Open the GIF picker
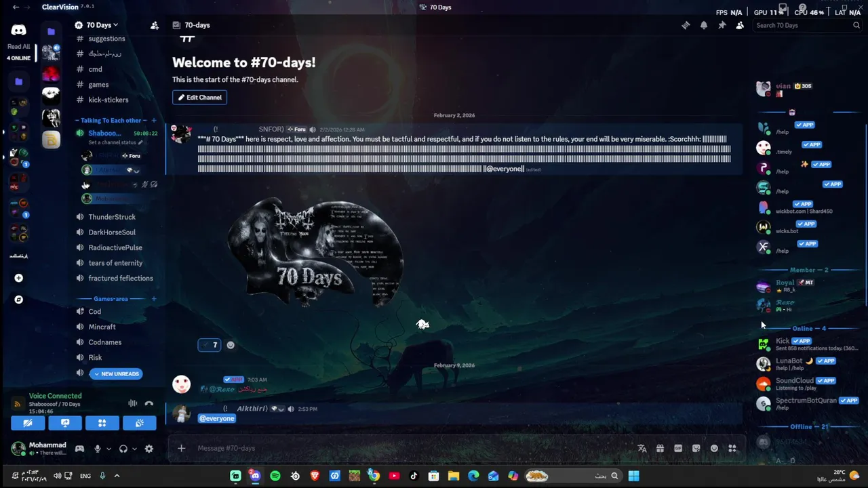 point(678,448)
